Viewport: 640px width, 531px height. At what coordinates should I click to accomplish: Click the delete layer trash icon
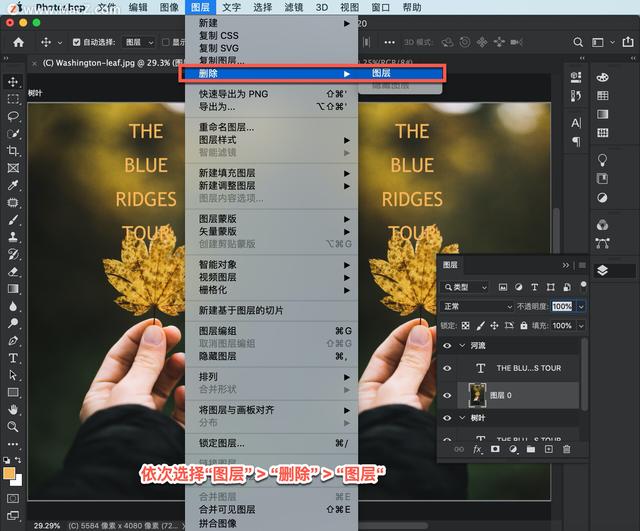click(x=566, y=449)
